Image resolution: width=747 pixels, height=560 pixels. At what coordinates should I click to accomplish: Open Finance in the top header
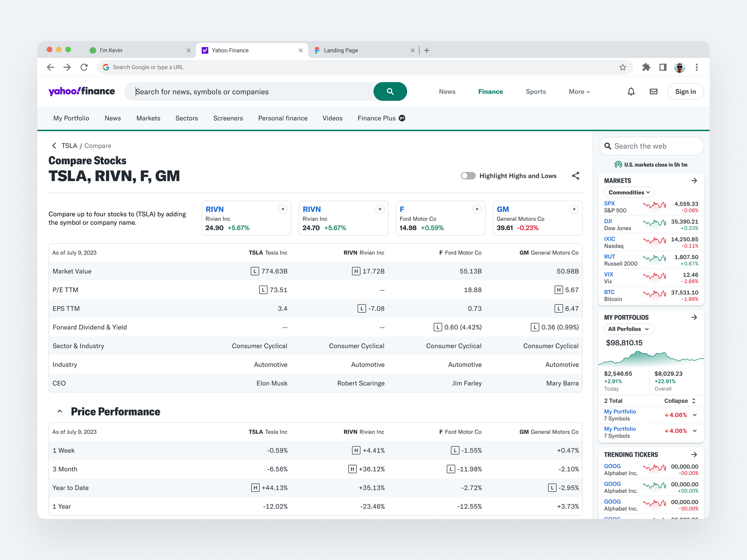[x=490, y=91]
